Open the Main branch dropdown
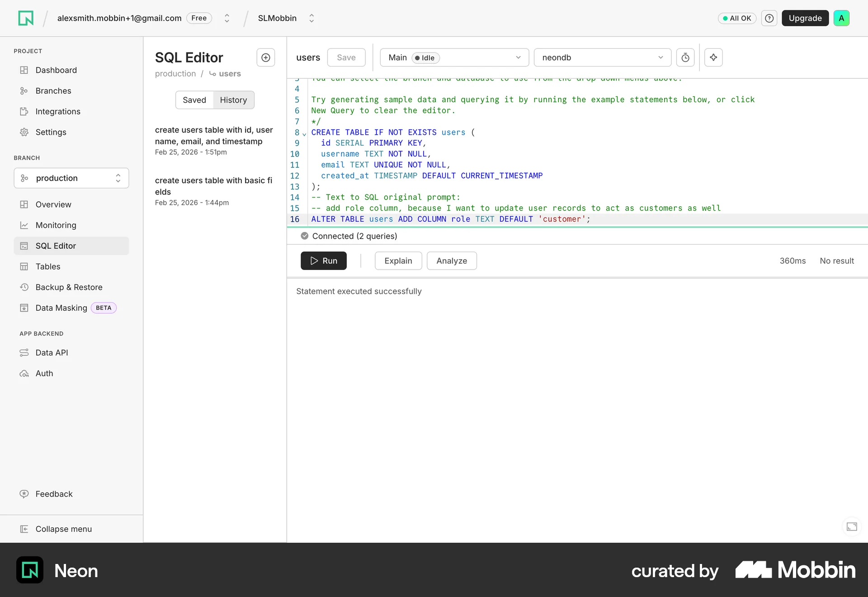The height and width of the screenshot is (597, 868). pos(454,57)
